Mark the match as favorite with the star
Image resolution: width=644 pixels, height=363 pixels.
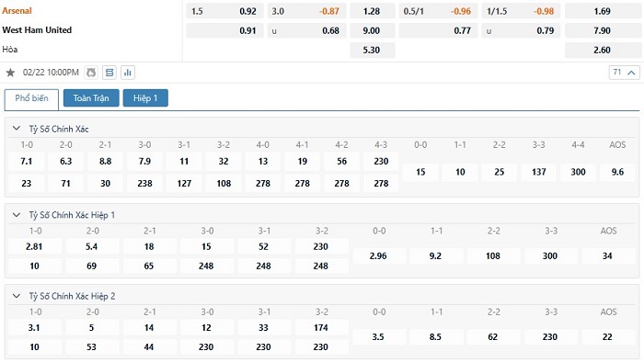pyautogui.click(x=10, y=73)
